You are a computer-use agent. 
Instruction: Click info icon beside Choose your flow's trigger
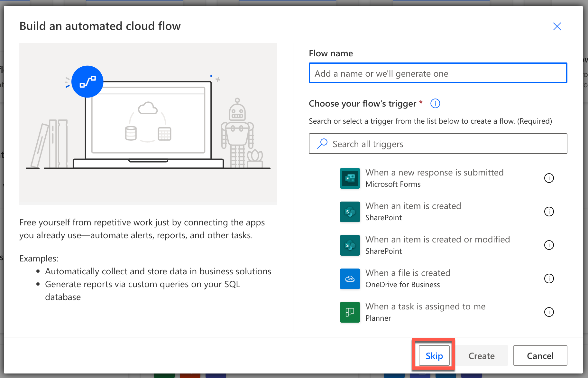pos(435,103)
